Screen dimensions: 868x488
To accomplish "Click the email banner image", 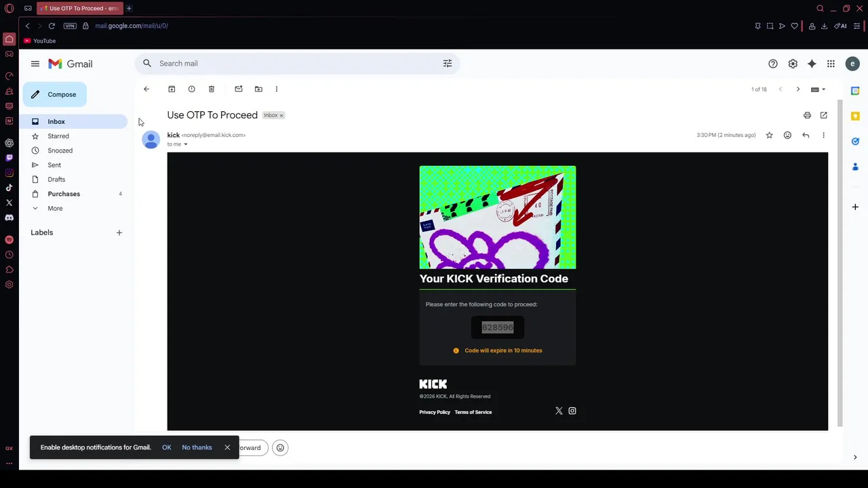I will tap(498, 217).
